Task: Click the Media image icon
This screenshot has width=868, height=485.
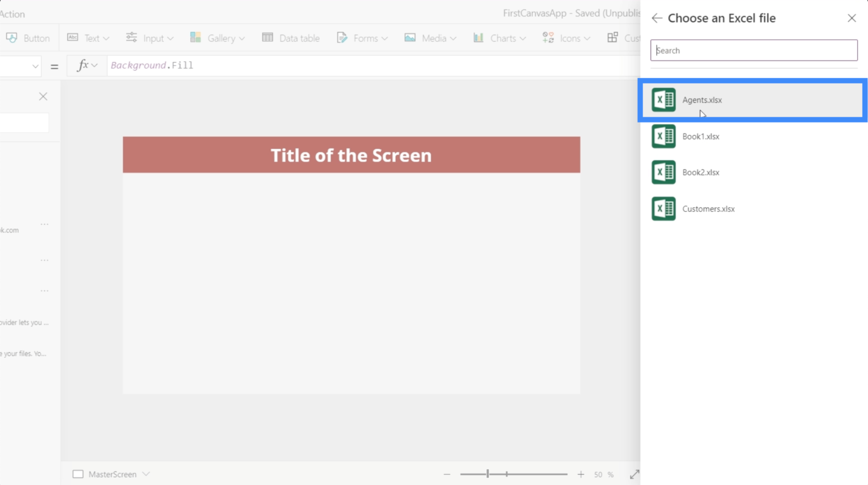Action: click(x=410, y=37)
